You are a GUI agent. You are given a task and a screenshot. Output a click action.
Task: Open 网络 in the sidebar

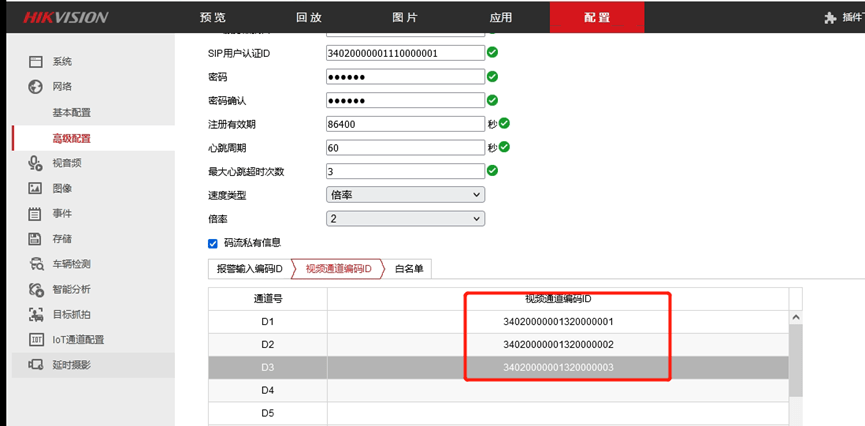pyautogui.click(x=62, y=87)
